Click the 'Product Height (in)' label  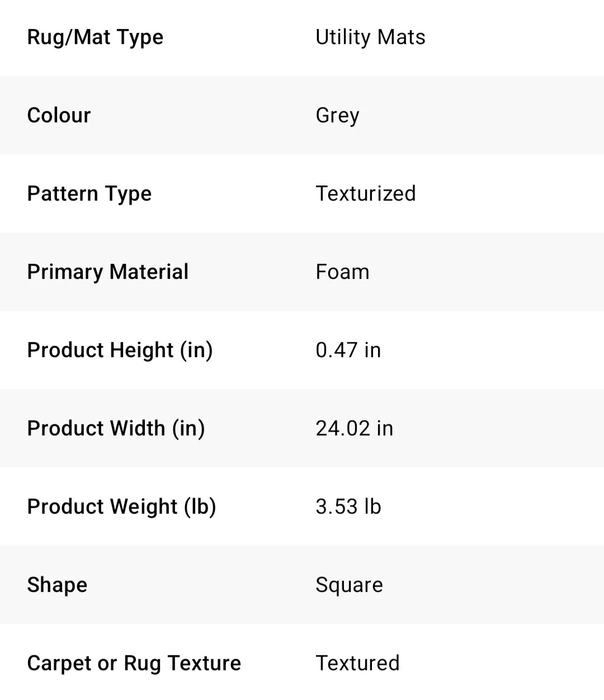[120, 351]
